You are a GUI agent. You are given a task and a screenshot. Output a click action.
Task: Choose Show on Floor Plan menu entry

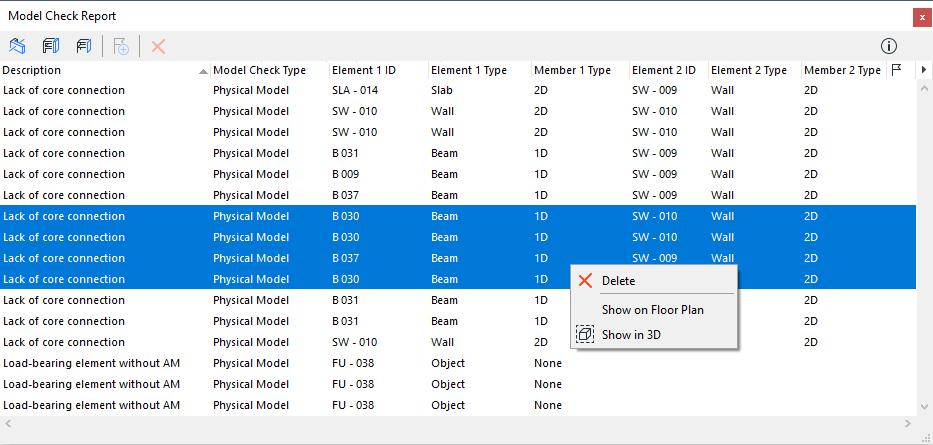[654, 309]
